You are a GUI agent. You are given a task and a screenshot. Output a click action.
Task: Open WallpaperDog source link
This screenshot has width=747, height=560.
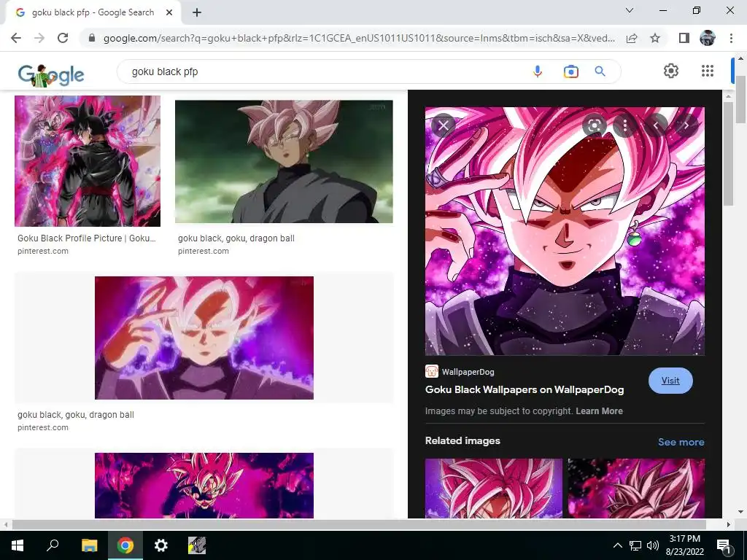[460, 371]
